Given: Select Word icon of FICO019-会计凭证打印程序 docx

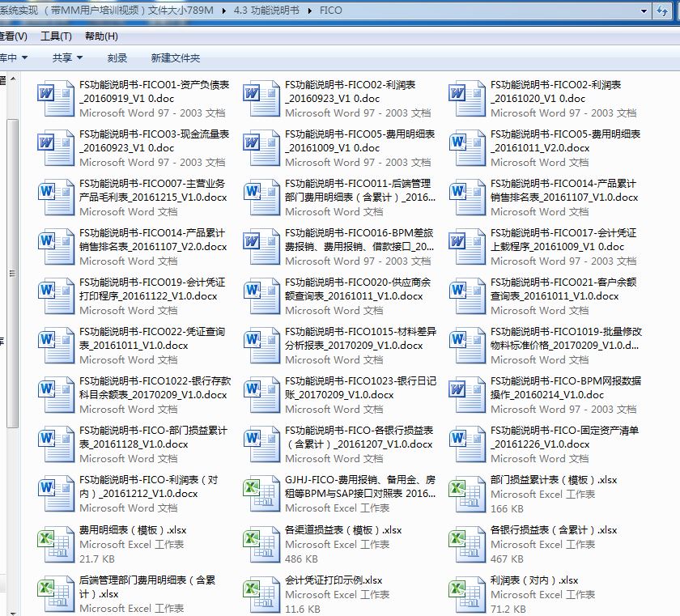Looking at the screenshot, I should coord(56,296).
